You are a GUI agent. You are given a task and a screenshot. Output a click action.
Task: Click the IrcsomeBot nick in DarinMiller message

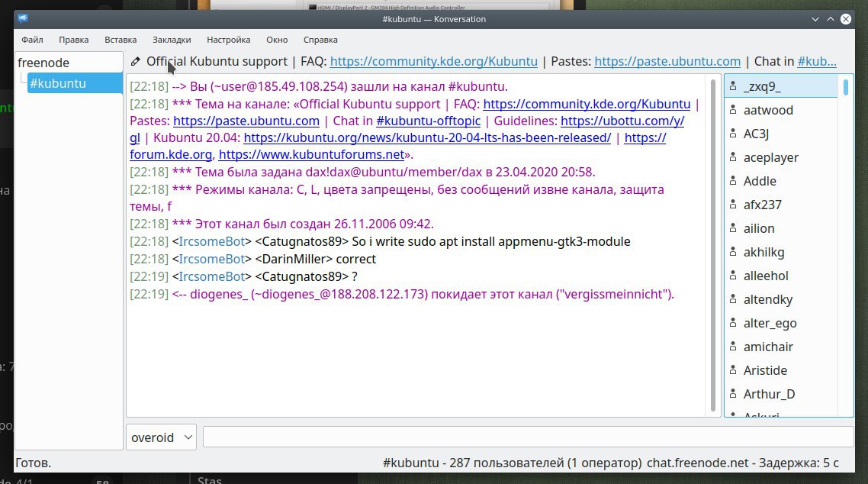(x=212, y=259)
